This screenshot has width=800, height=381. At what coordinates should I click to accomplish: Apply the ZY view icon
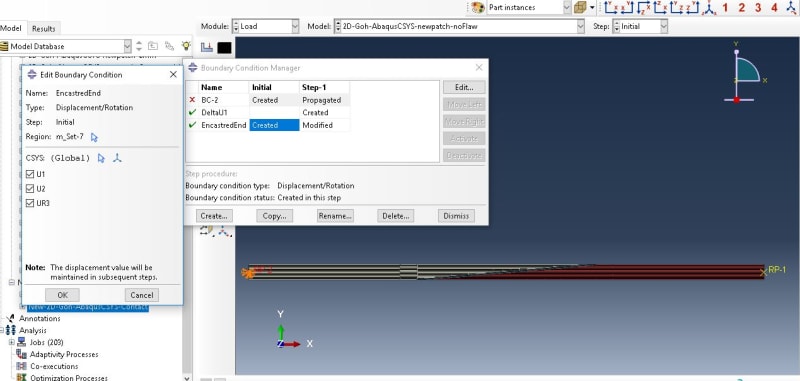point(692,7)
